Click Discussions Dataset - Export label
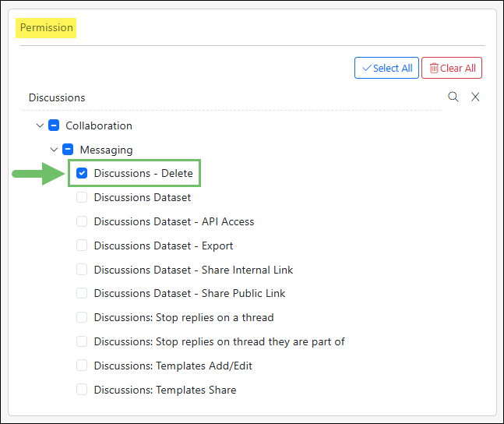 click(164, 246)
